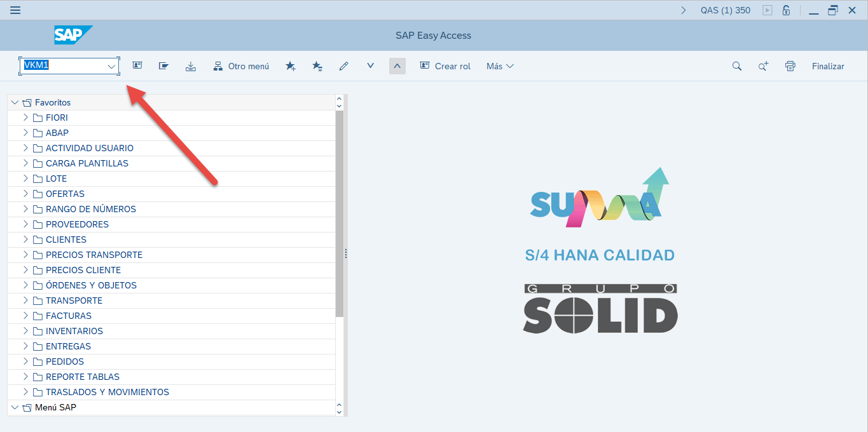Click the search-next magnifier plus icon
The width and height of the screenshot is (868, 432).
(763, 66)
